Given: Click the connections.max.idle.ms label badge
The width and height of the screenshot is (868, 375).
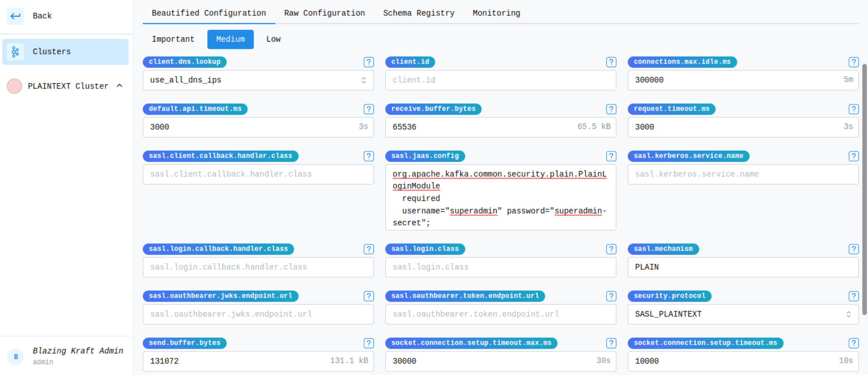Looking at the screenshot, I should point(682,62).
